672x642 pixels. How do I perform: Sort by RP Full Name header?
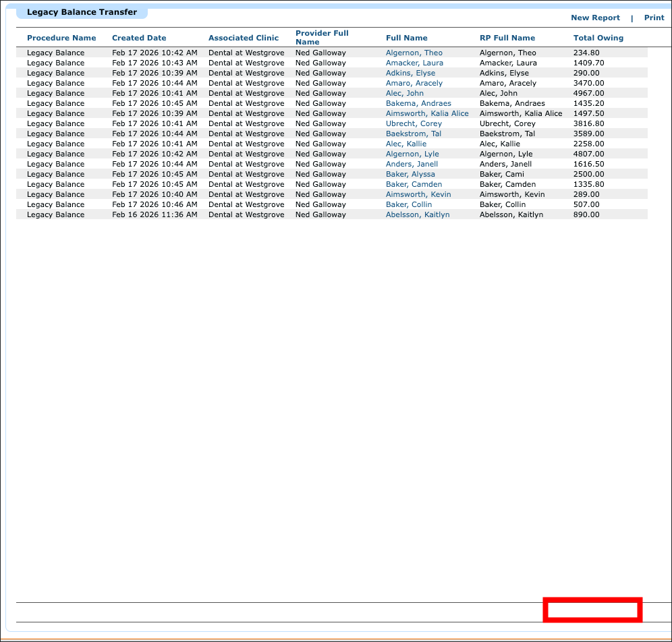click(x=507, y=38)
